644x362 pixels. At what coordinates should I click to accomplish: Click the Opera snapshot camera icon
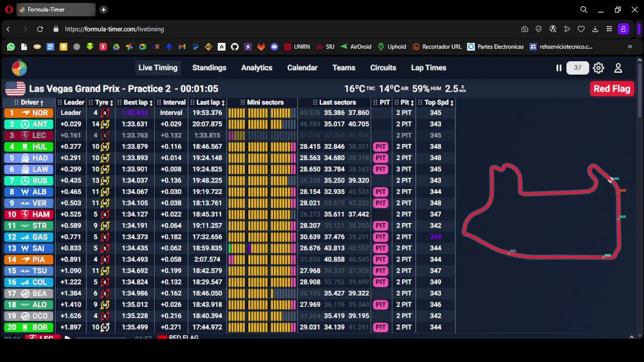525,29
